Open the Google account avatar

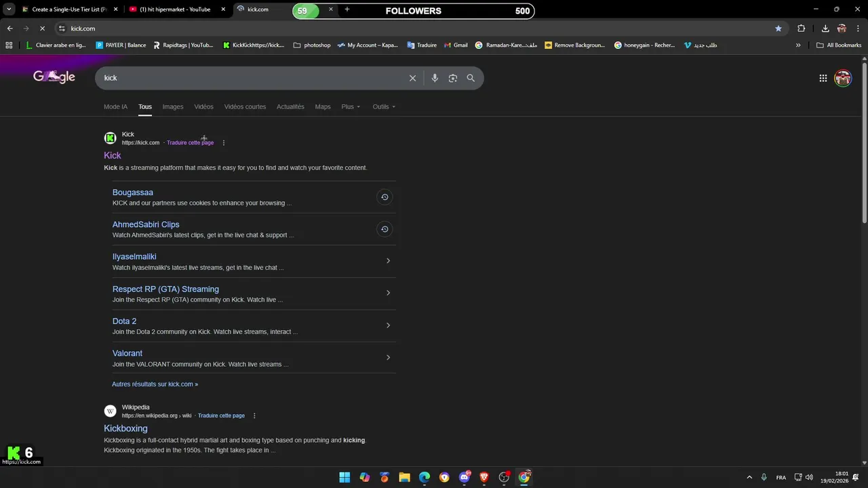click(x=843, y=79)
